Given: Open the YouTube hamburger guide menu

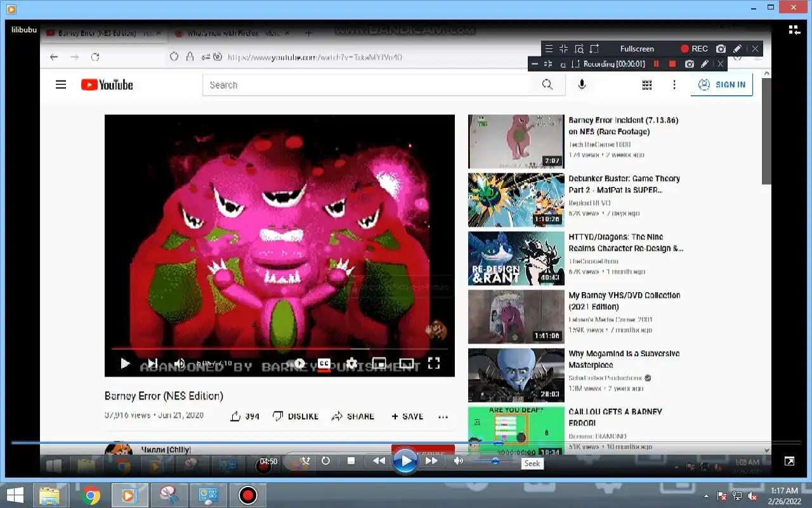Looking at the screenshot, I should tap(61, 84).
